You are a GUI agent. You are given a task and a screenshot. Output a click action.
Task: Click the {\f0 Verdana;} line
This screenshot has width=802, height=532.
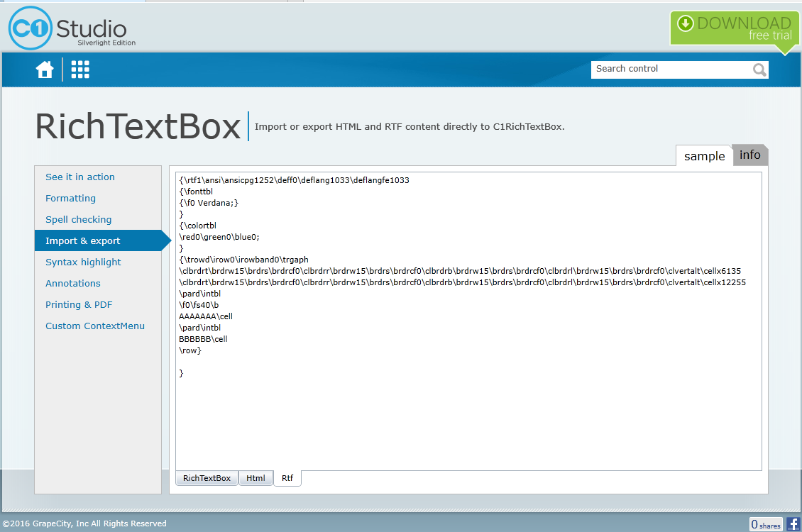coord(209,203)
